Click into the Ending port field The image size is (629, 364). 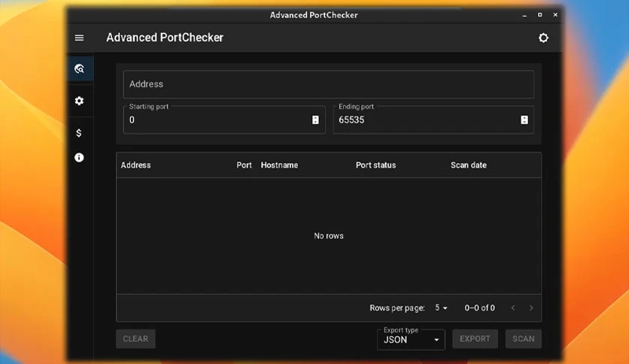click(433, 120)
